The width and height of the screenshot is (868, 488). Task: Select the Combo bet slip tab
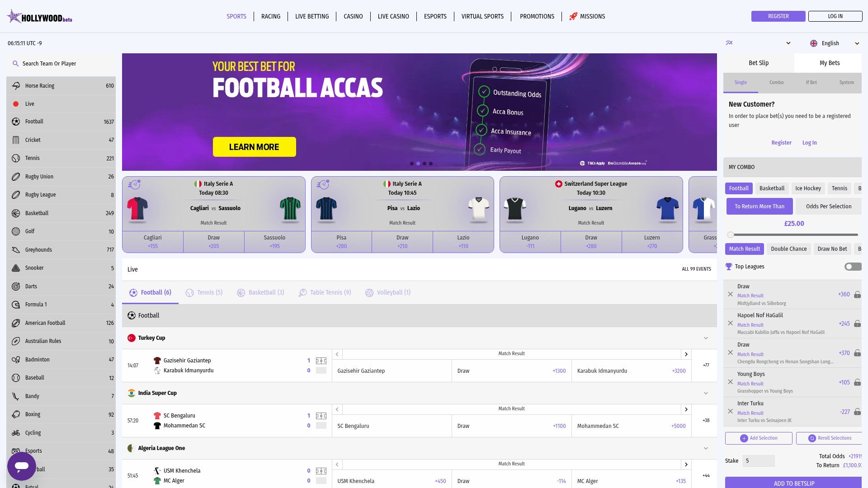coord(776,83)
